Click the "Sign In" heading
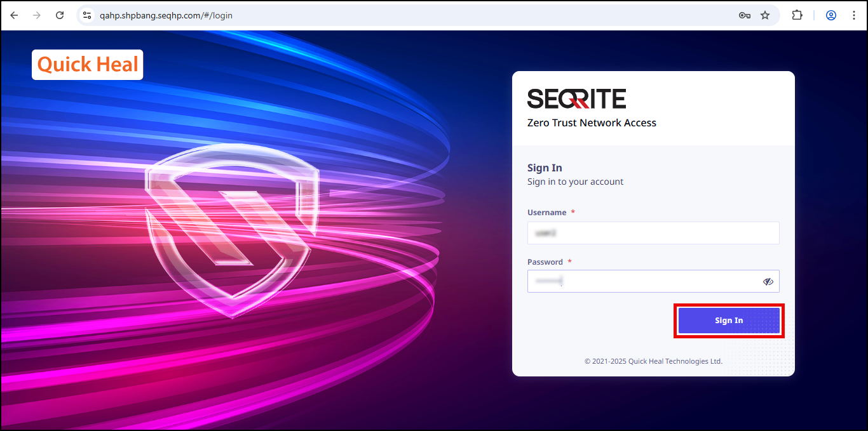Screen dimensions: 868x431 pyautogui.click(x=545, y=168)
